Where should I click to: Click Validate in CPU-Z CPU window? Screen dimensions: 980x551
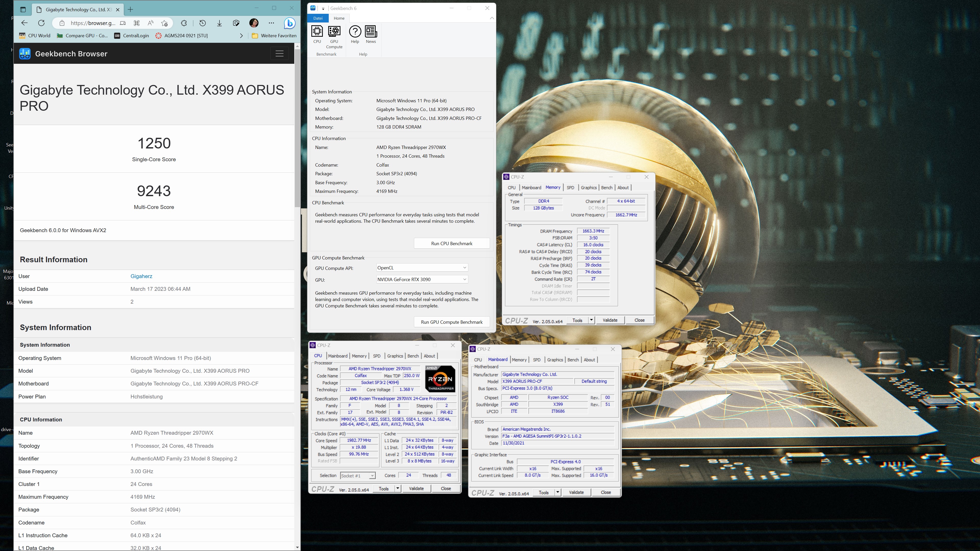pos(416,488)
